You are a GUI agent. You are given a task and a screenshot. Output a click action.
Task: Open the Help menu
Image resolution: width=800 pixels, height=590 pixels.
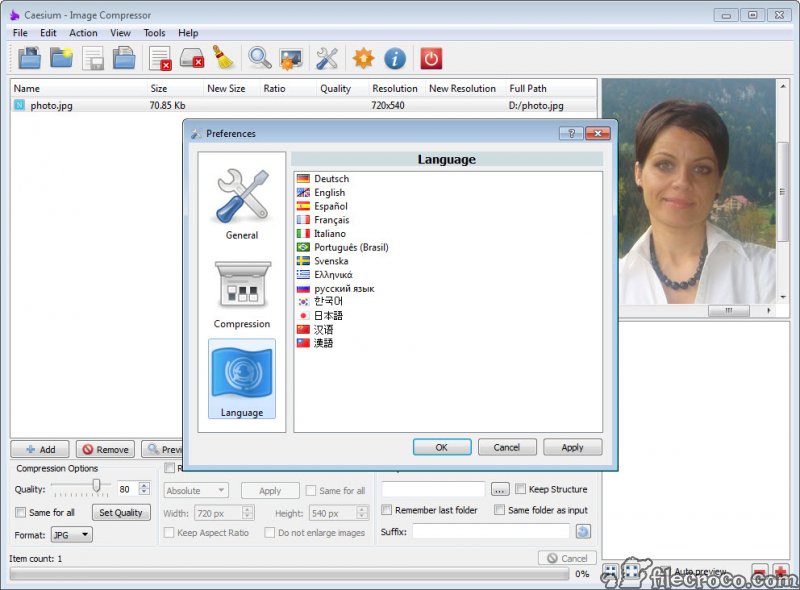[x=188, y=33]
